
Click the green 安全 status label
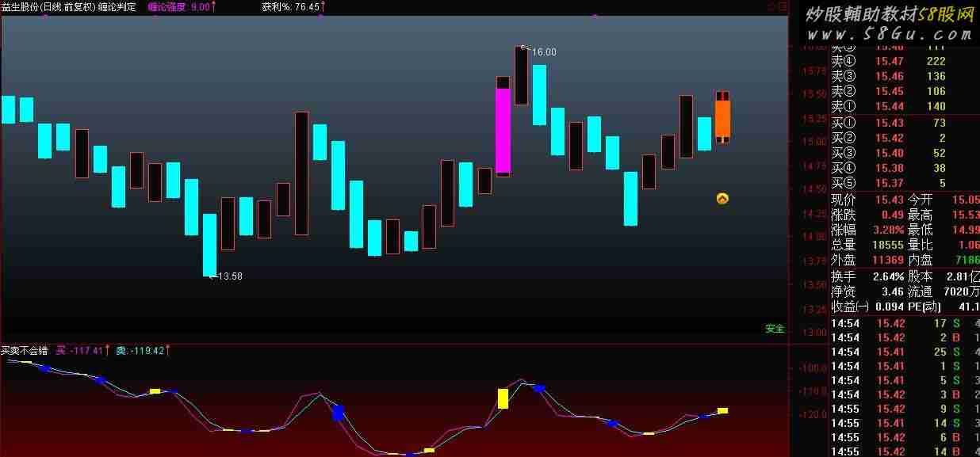click(x=775, y=329)
